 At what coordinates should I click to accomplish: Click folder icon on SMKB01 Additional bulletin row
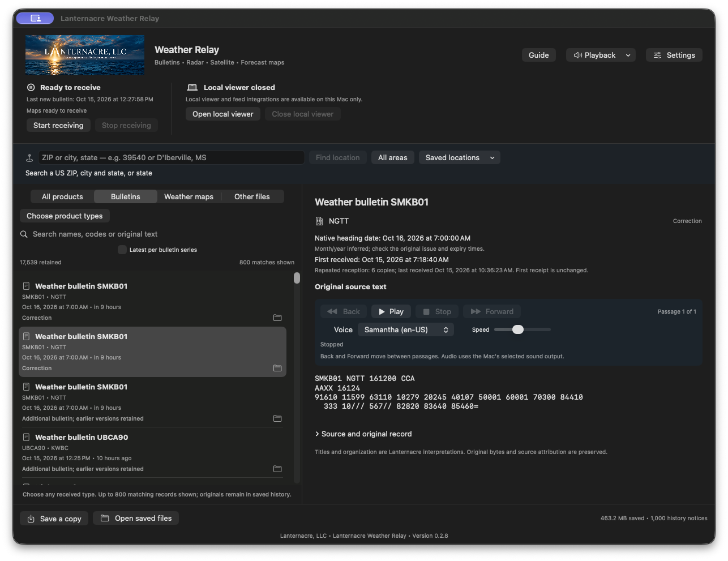277,418
